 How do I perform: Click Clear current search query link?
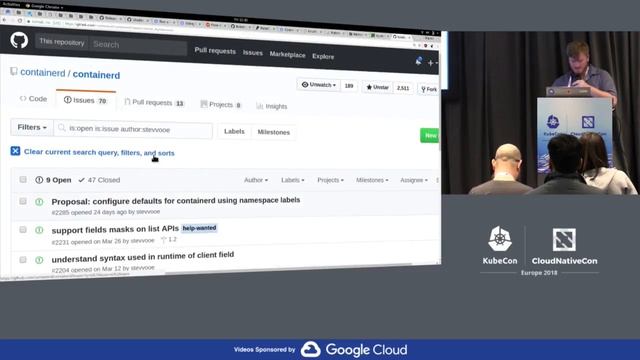point(99,152)
